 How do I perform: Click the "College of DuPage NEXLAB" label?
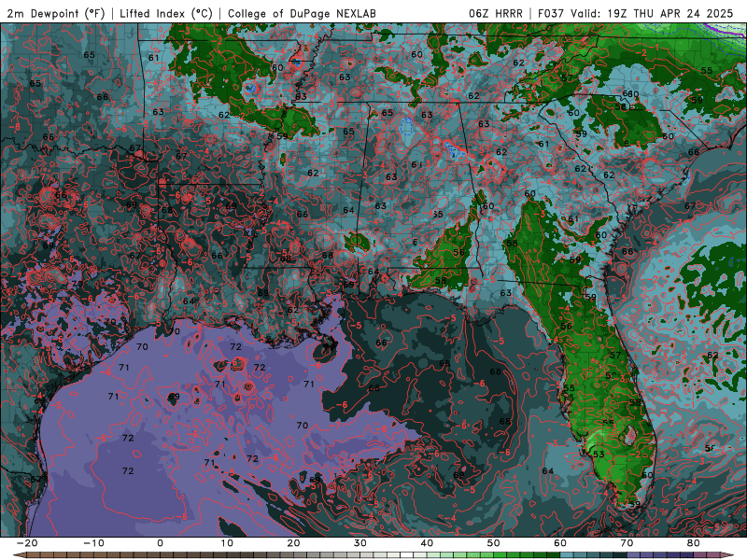[x=302, y=13]
